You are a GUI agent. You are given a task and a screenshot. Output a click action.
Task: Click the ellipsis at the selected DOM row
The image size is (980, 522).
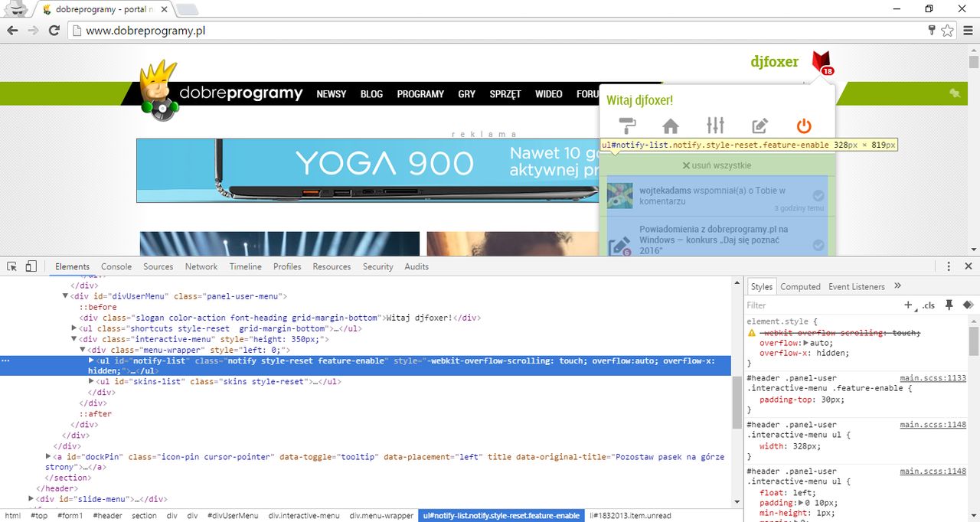[6, 361]
